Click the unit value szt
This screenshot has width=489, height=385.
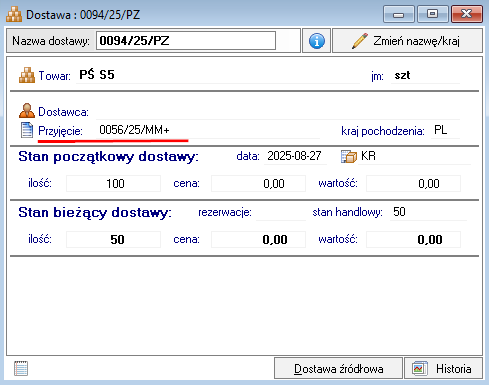tap(402, 75)
